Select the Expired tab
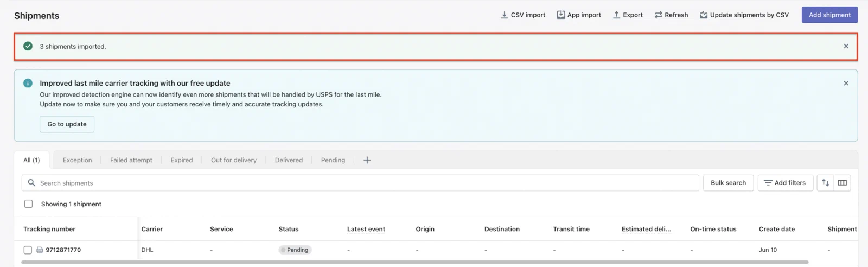Screen dimensions: 868x267 (x=182, y=160)
